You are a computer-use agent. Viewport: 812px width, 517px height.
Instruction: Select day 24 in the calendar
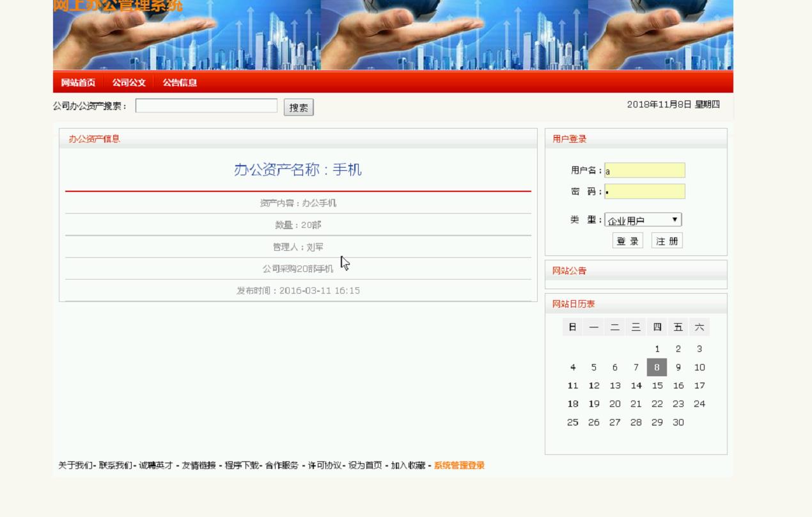click(699, 404)
